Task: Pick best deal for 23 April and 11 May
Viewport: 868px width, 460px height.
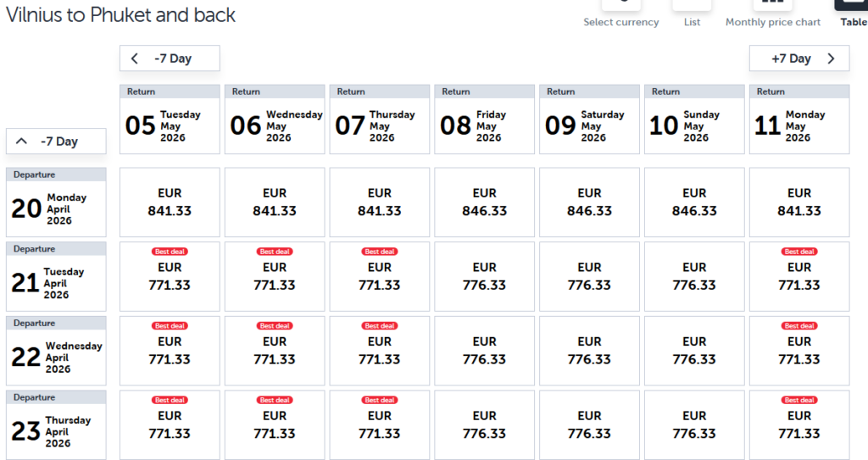Action: (x=799, y=424)
